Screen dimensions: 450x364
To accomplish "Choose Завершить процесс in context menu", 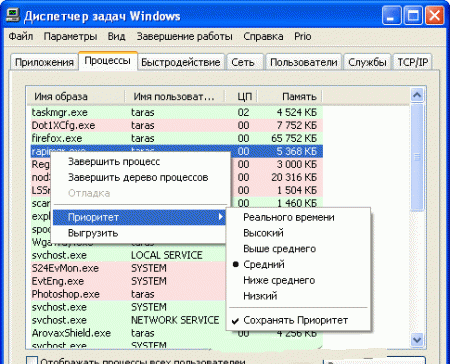I will (114, 162).
